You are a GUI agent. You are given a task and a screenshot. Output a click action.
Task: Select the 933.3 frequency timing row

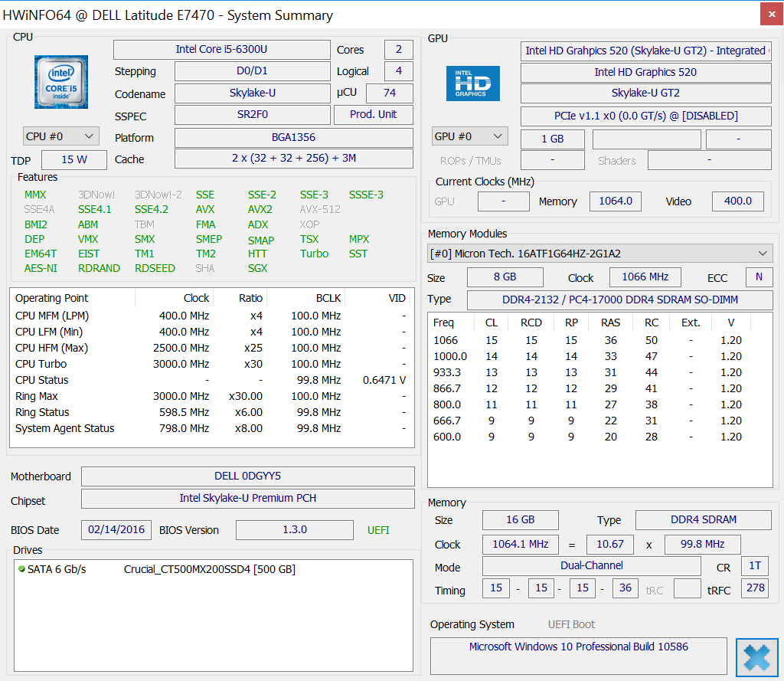point(599,372)
